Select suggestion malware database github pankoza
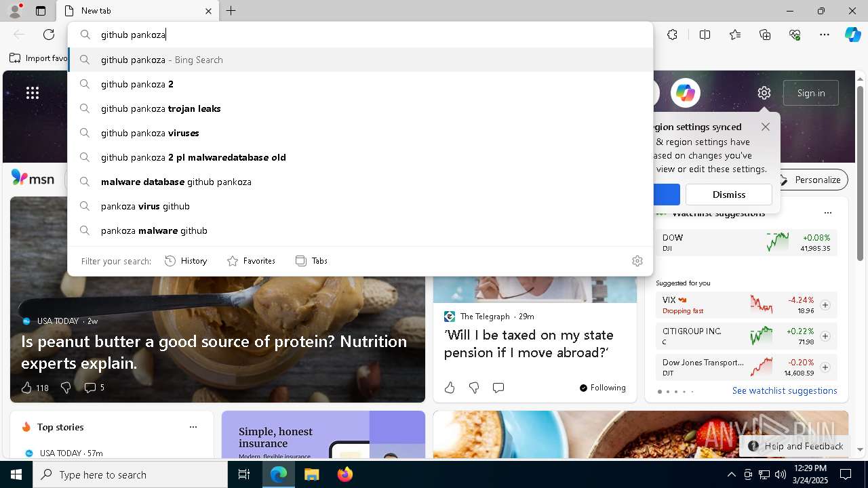 coord(361,182)
